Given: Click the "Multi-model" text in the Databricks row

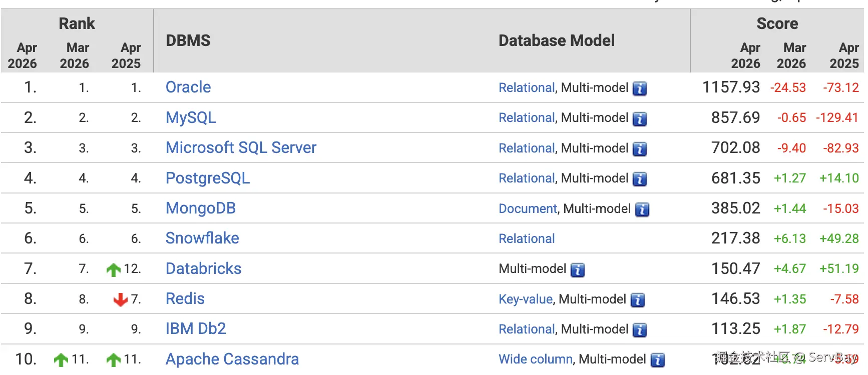Looking at the screenshot, I should tap(532, 268).
